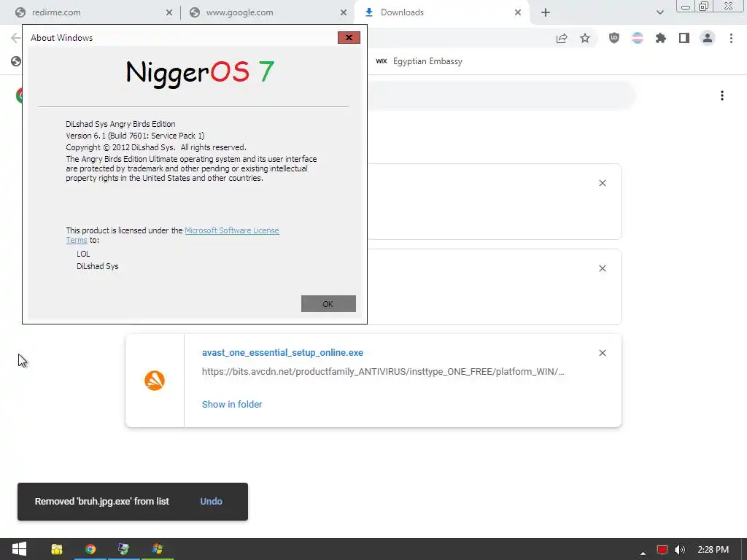
Task: Click the 2:28 PM clock
Action: coord(713,550)
